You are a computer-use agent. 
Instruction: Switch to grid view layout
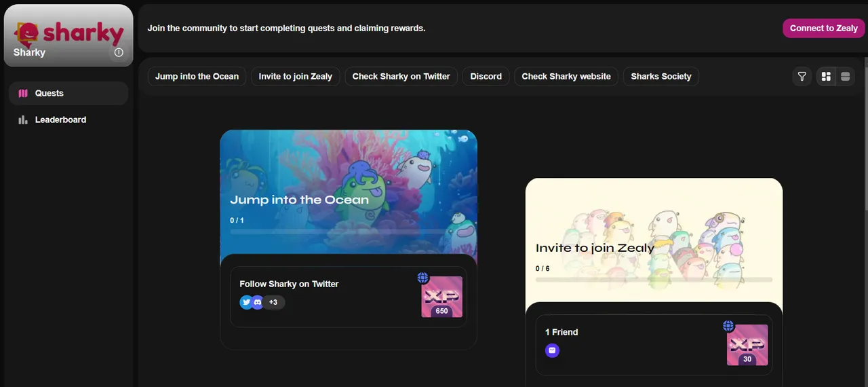(826, 77)
